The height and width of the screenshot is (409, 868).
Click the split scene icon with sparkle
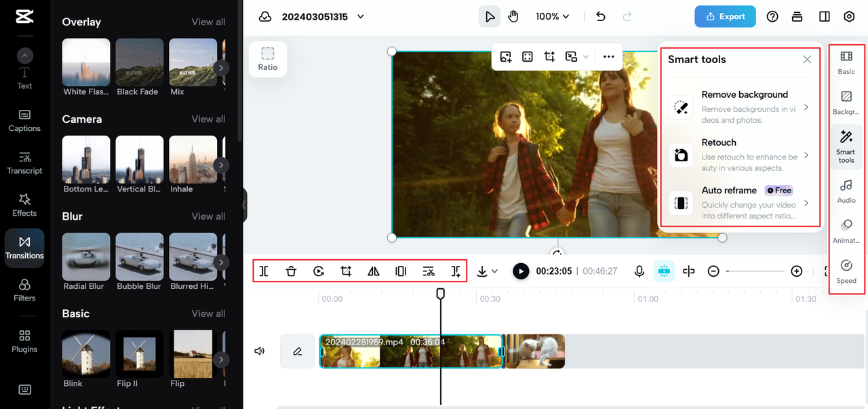(456, 271)
